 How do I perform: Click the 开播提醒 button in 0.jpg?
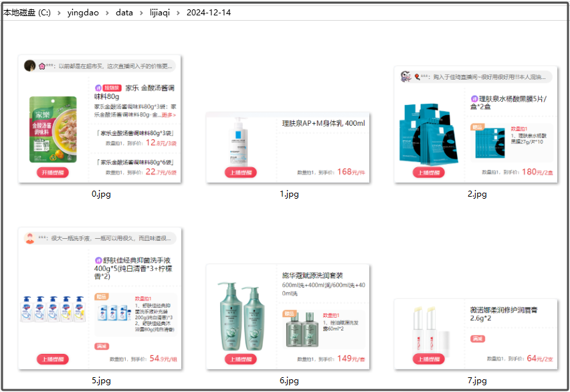[53, 173]
